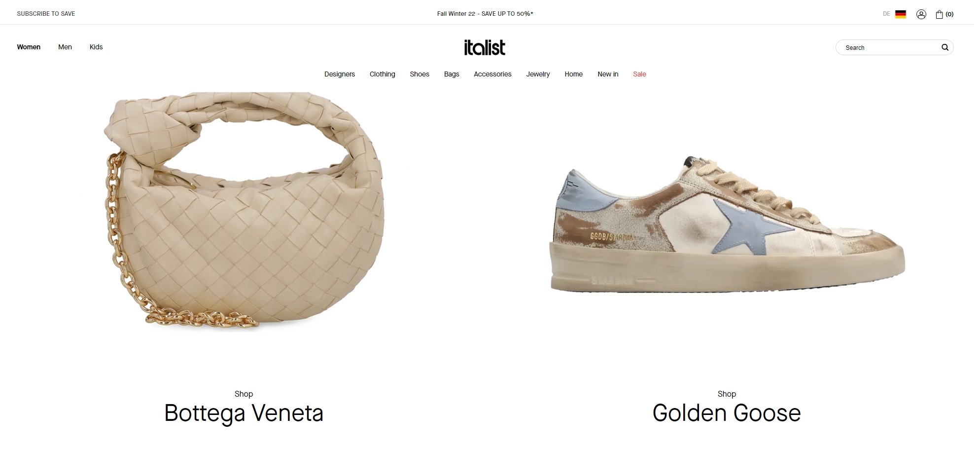
Task: Click the SUBSCRIBE TO SAVE link
Action: (x=46, y=14)
